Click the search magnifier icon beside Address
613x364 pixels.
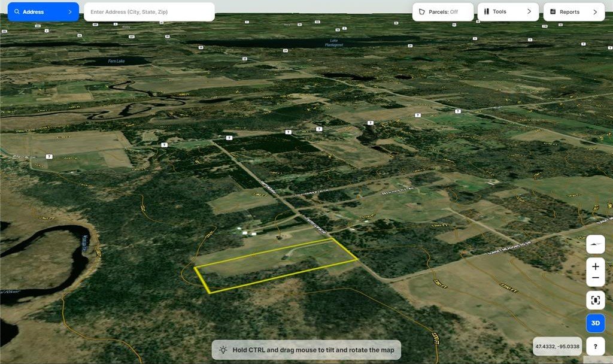[17, 12]
